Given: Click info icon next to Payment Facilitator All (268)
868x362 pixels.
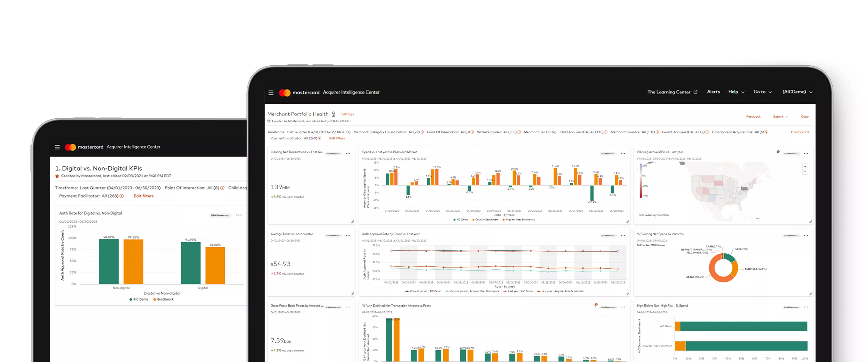Looking at the screenshot, I should (x=122, y=196).
